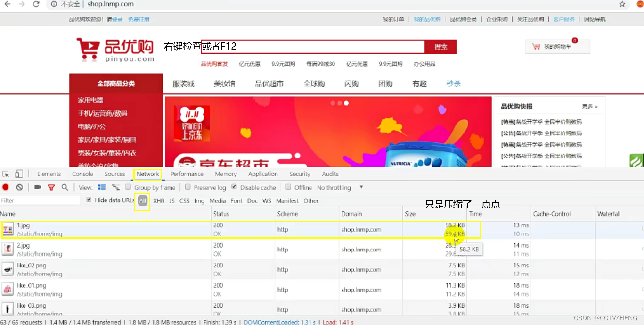644x325 pixels.
Task: Uncheck Hide data URLs checkbox
Action: tap(89, 200)
